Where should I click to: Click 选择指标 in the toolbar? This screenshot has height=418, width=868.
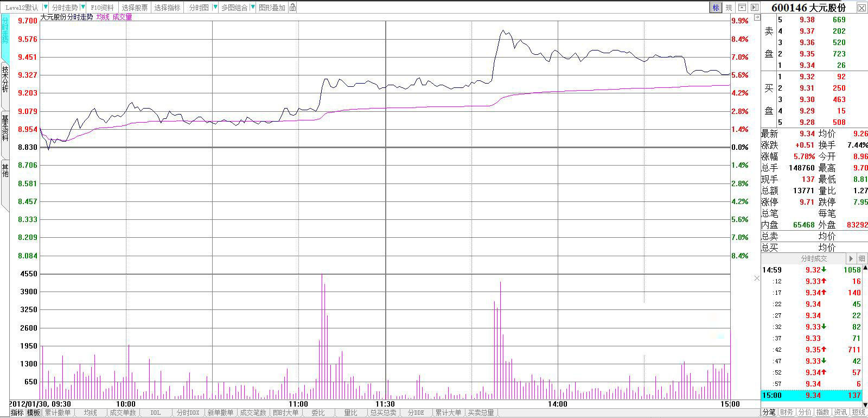click(x=167, y=8)
